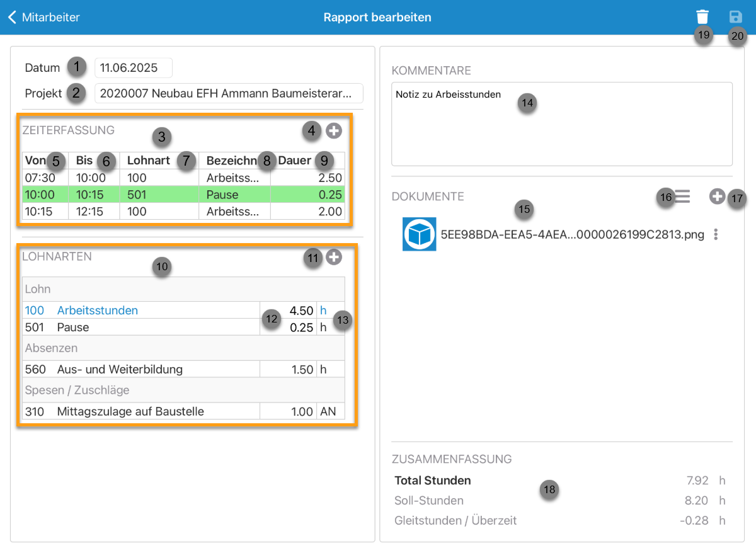This screenshot has height=553, width=756.
Task: Add a new document with plus icon
Action: [716, 197]
